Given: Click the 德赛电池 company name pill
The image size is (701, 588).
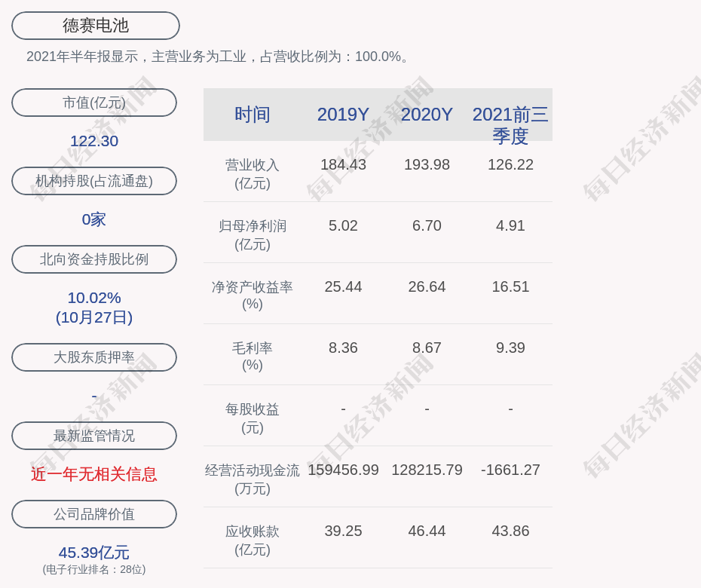Looking at the screenshot, I should click(95, 26).
